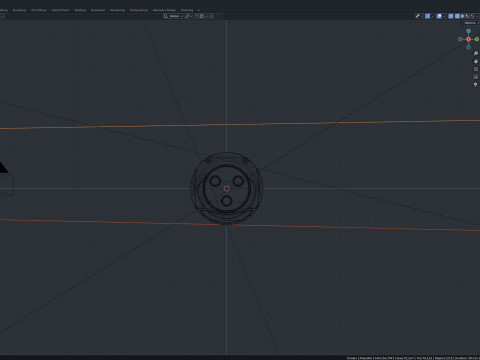
Task: Add a new workspace with plus button
Action: (x=198, y=10)
